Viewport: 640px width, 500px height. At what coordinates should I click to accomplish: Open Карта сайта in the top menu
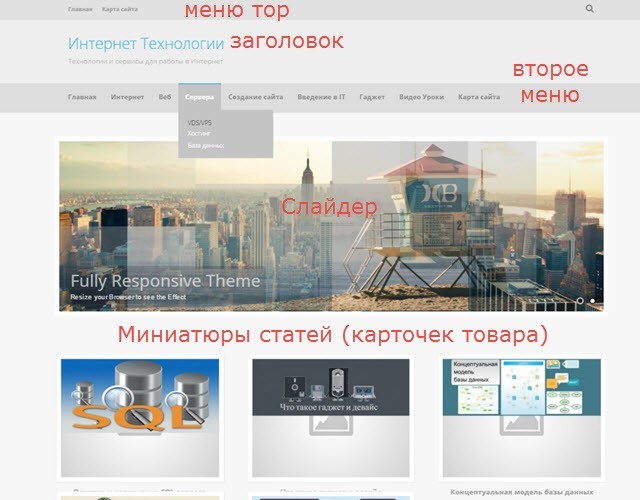120,9
